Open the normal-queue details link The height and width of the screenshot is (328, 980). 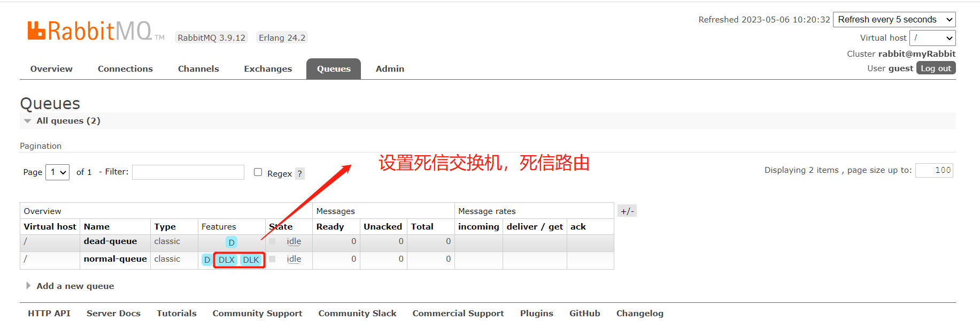[115, 259]
